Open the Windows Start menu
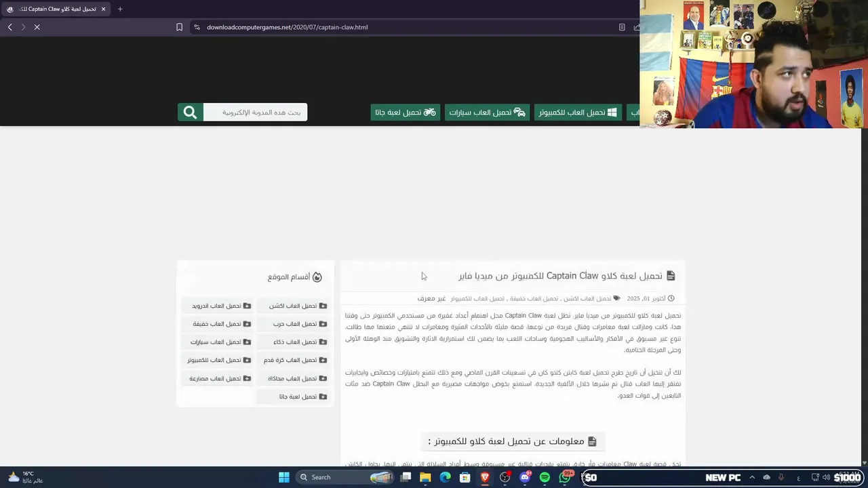The image size is (868, 488). point(284,477)
